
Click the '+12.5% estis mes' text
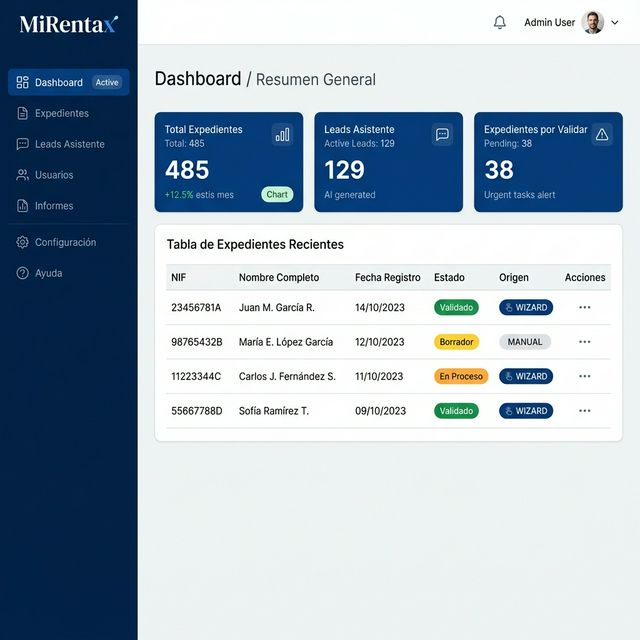[199, 195]
